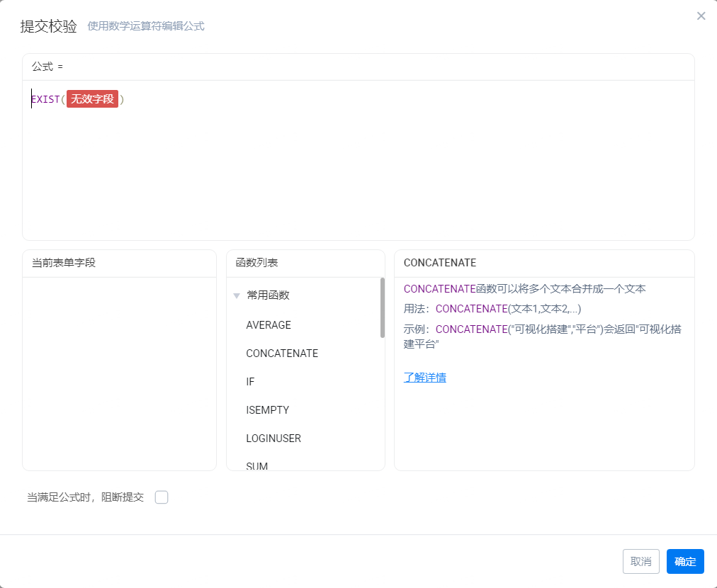Click the CONCATENATE函数可以将多个文本合并 description line

[x=524, y=289]
